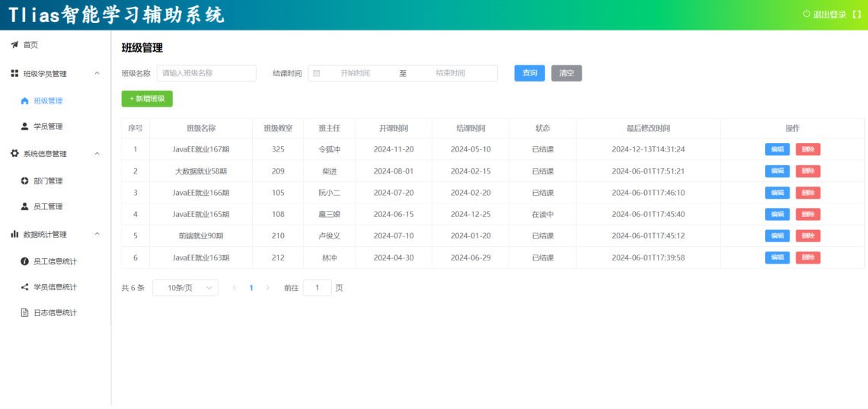Viewport: 868px width, 409px height.
Task: Go to the previous page arrow
Action: point(235,288)
